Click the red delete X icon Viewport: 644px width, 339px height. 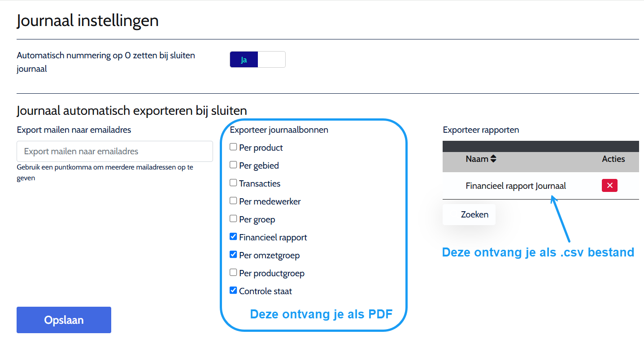point(609,186)
